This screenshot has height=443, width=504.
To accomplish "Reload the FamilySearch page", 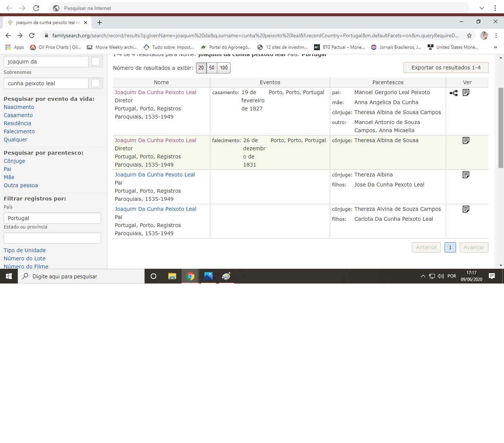I will click(32, 35).
